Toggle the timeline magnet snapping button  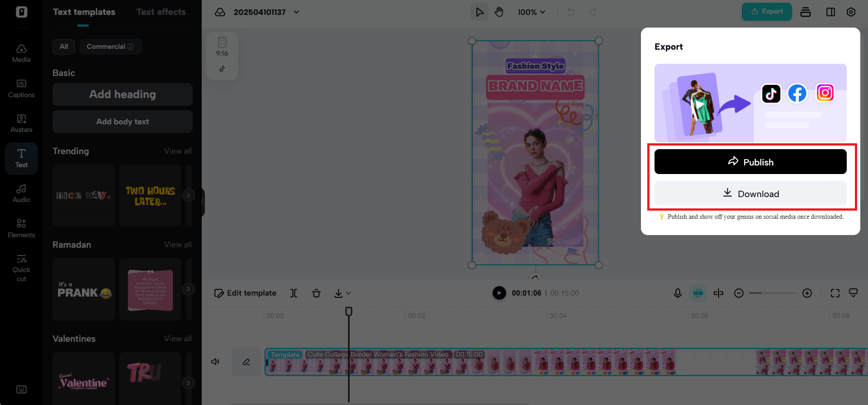pyautogui.click(x=698, y=293)
